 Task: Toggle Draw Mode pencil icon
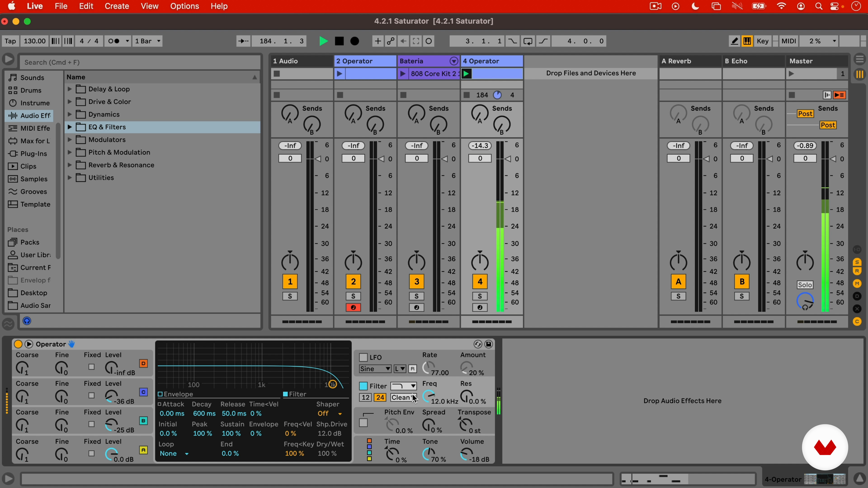[735, 41]
